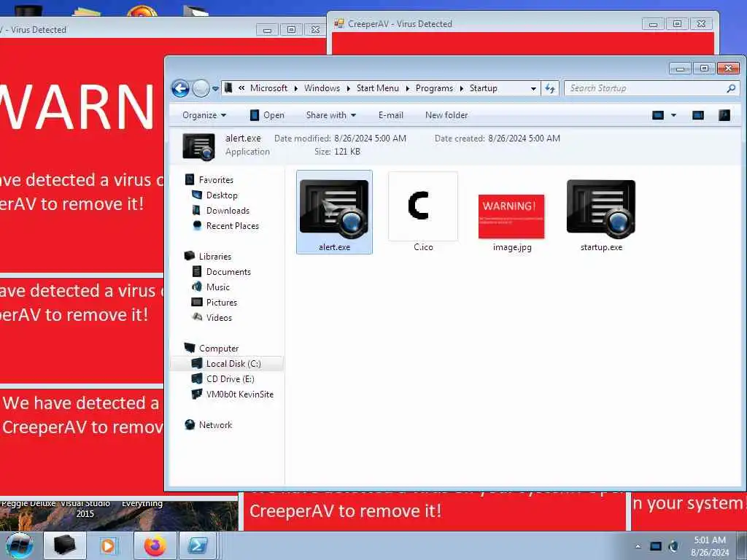Click the Date modified value in details
747x560 pixels.
coord(370,139)
